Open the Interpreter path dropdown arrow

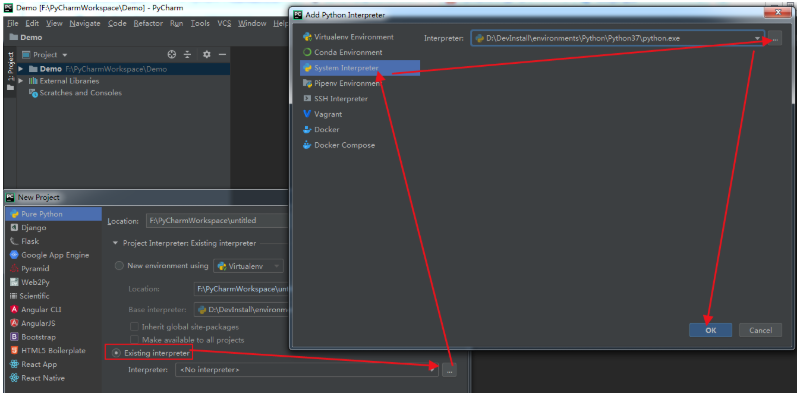[758, 38]
